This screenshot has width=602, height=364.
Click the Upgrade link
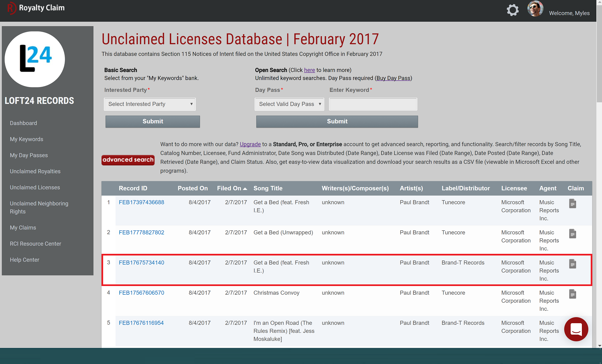coord(250,144)
